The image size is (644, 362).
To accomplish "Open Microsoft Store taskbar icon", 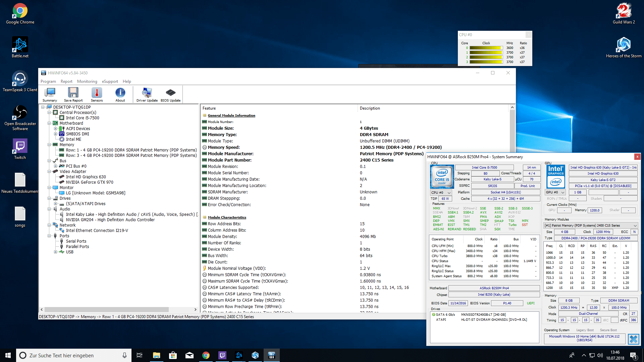I will (x=173, y=355).
